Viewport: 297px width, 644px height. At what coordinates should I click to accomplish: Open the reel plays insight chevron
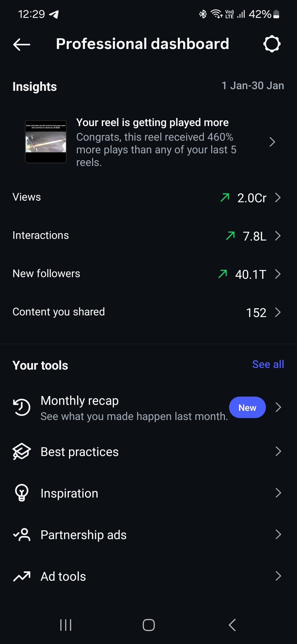(x=272, y=142)
